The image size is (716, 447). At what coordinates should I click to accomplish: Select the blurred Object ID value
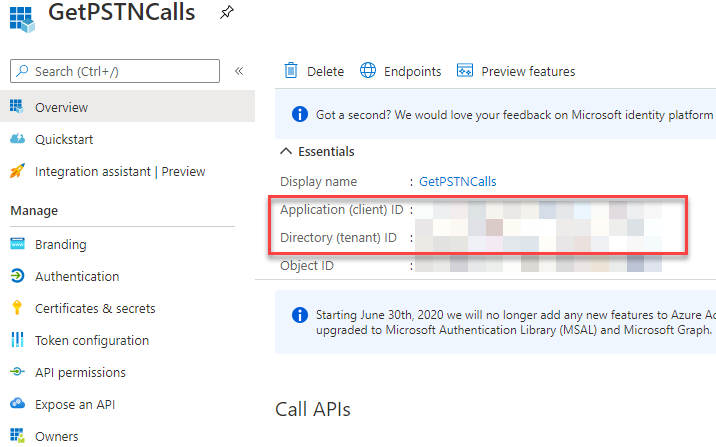point(538,264)
